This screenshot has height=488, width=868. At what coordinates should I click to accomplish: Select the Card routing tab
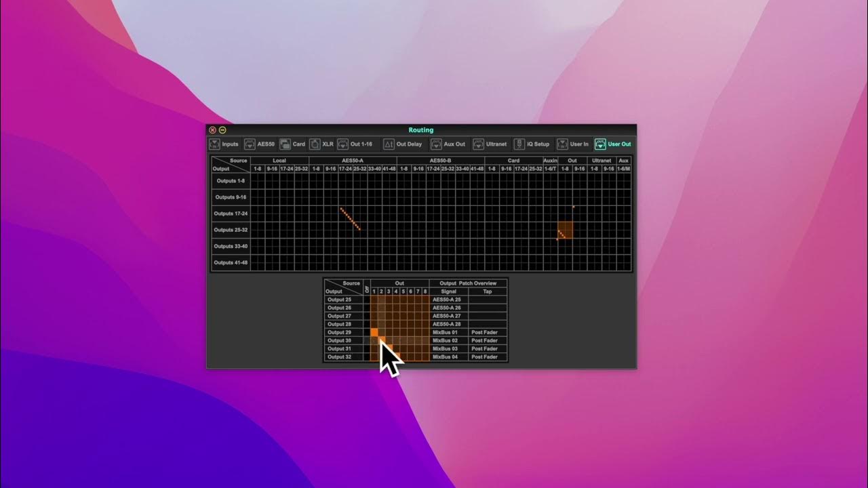292,144
